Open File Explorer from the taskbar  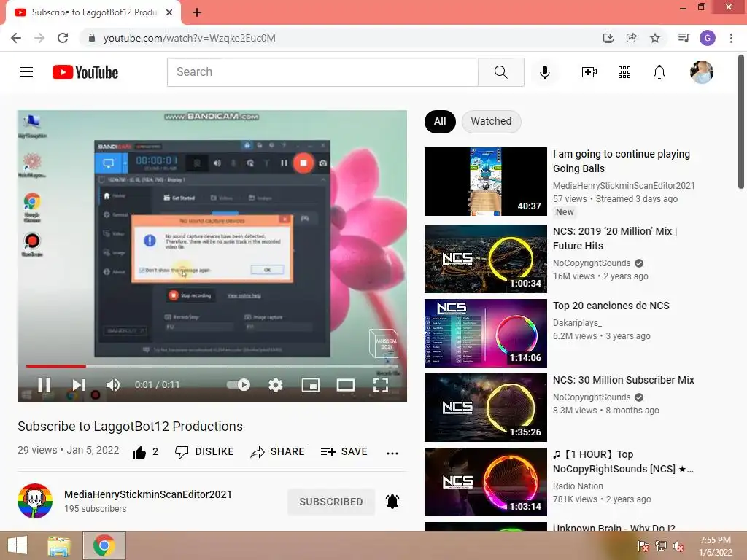pyautogui.click(x=59, y=545)
